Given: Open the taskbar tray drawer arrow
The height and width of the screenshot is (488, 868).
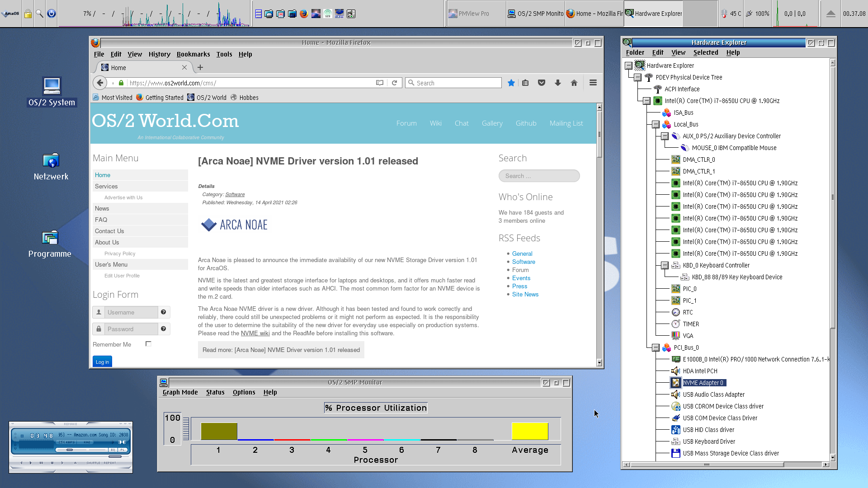Looking at the screenshot, I should pos(830,14).
